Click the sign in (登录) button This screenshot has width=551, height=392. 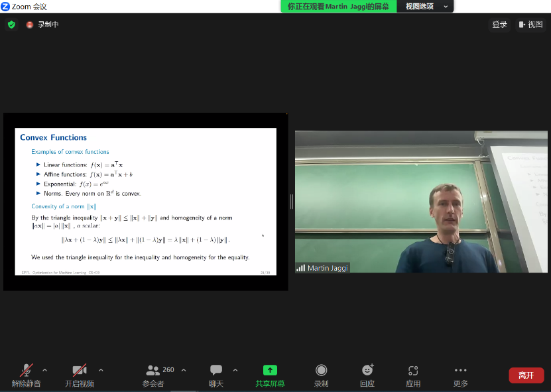[x=499, y=25]
